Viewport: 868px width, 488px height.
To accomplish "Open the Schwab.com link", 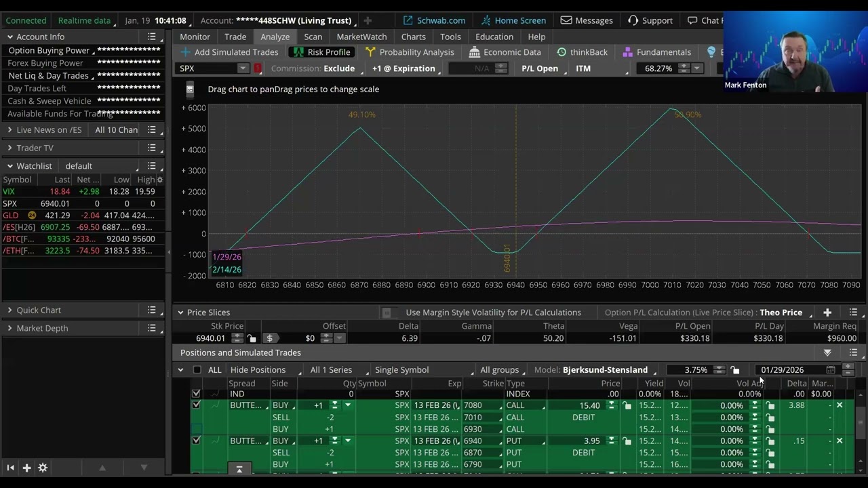I will pyautogui.click(x=435, y=20).
